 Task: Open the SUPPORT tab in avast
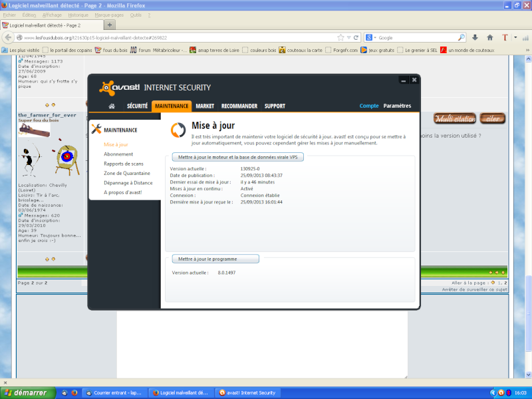pos(275,106)
